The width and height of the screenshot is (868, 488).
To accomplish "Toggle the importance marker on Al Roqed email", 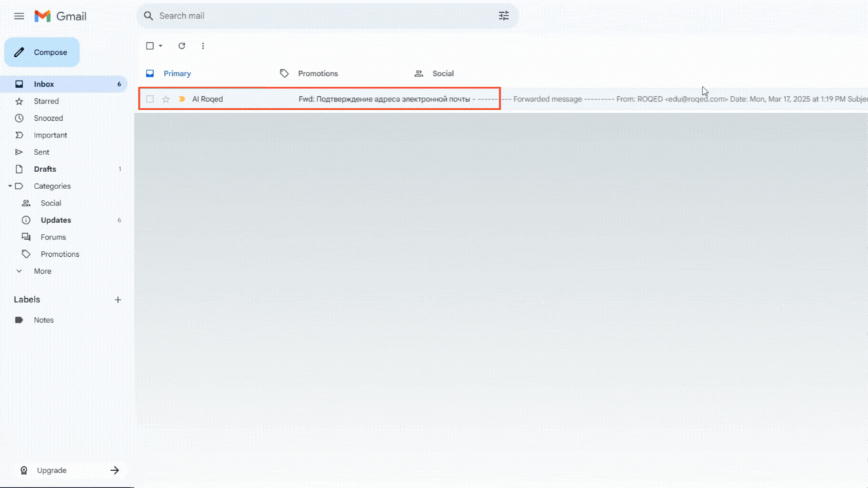I will [182, 99].
